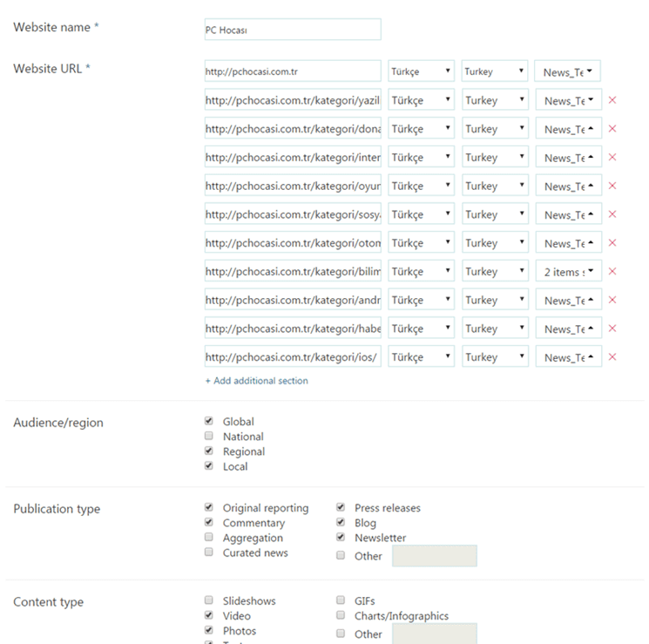Delete the kategori/bilim URL section
Image resolution: width=649 pixels, height=644 pixels.
click(x=612, y=271)
